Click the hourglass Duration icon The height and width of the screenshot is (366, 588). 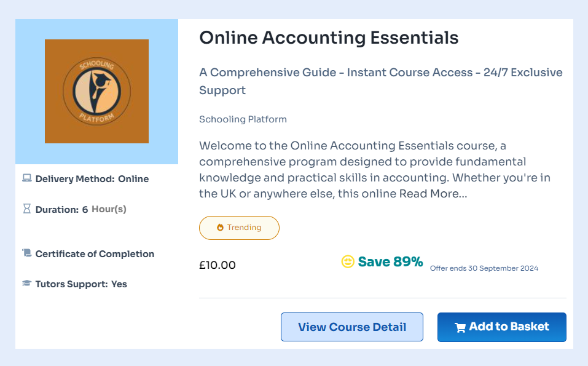click(x=26, y=209)
